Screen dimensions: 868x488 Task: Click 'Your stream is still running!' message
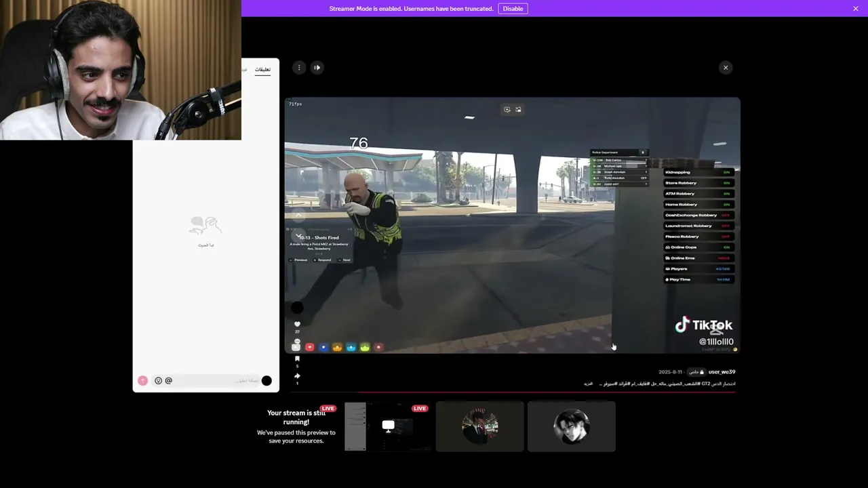click(x=296, y=417)
